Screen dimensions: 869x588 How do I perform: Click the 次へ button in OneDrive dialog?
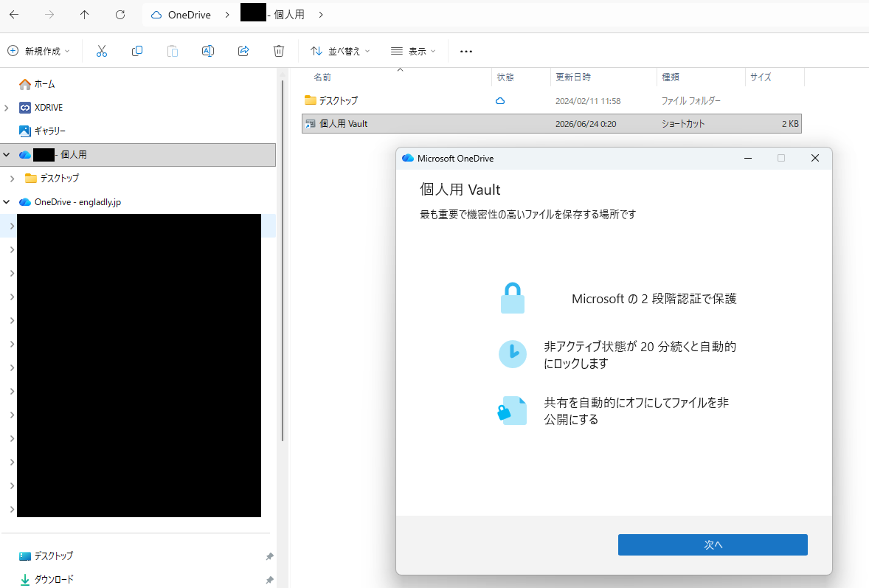713,544
